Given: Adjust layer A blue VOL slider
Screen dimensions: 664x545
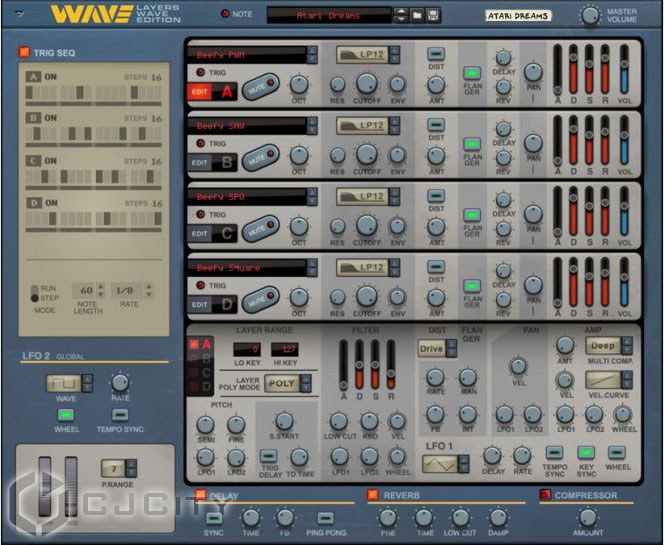Looking at the screenshot, I should (624, 70).
